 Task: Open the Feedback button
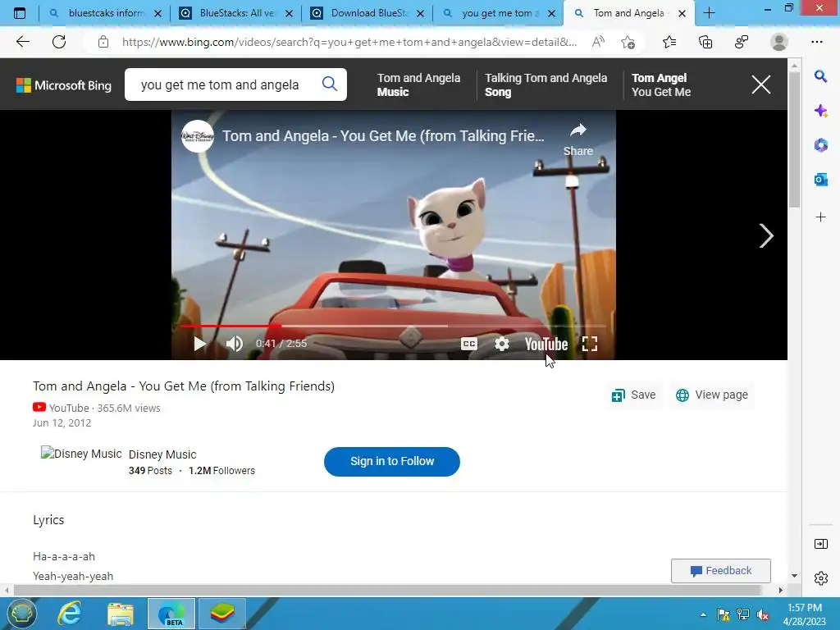(x=720, y=571)
